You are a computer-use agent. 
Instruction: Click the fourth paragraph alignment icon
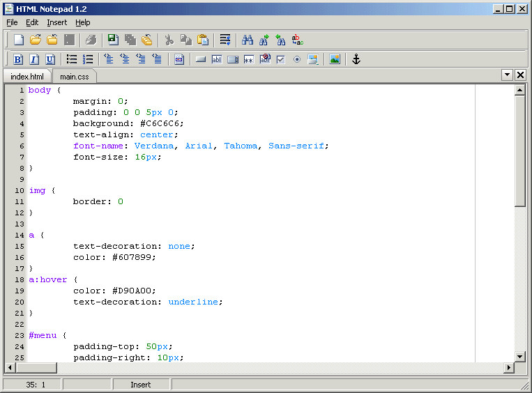coord(157,59)
